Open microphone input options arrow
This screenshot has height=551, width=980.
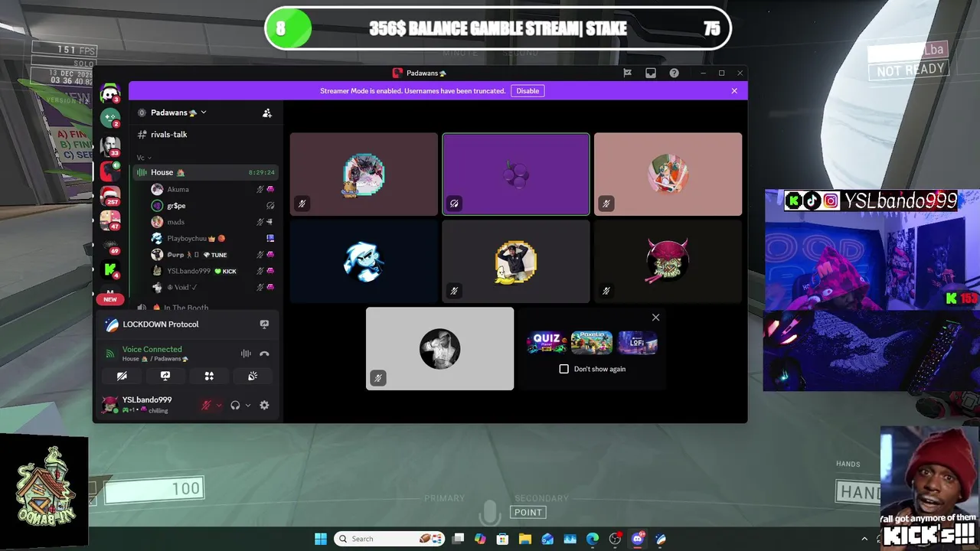tap(219, 406)
